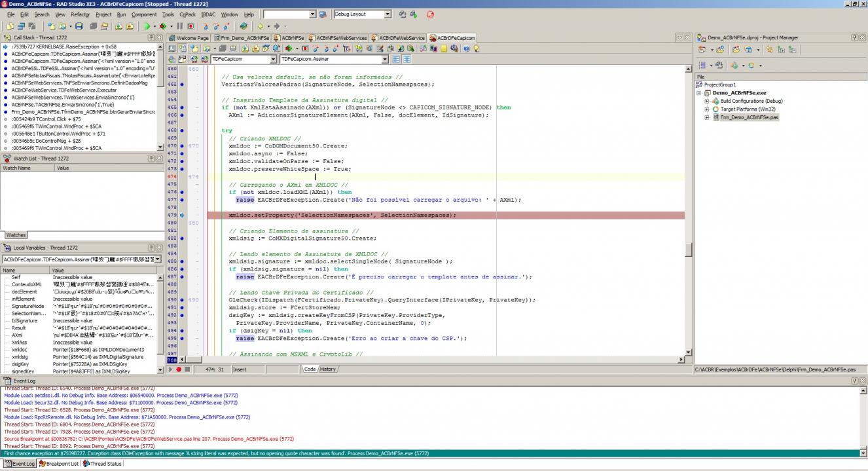Click the pin button on Project Manager panel

pyautogui.click(x=854, y=38)
